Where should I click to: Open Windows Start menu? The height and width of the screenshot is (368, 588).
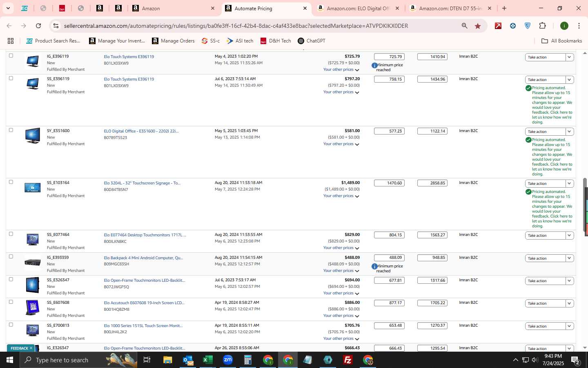tap(10, 360)
